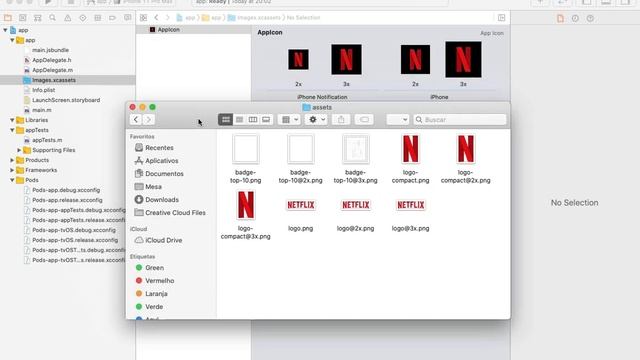The width and height of the screenshot is (640, 360).
Task: Click the Finder share button
Action: coord(341,120)
